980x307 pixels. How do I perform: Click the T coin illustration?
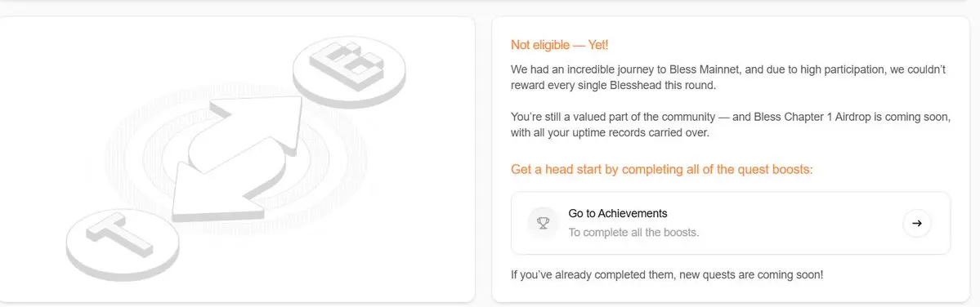(x=123, y=242)
